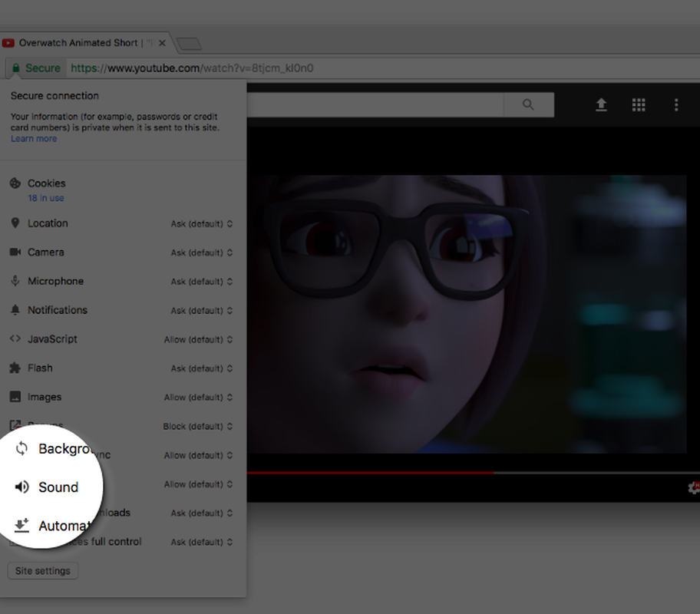The width and height of the screenshot is (700, 614).
Task: Click the Site settings button
Action: (42, 571)
